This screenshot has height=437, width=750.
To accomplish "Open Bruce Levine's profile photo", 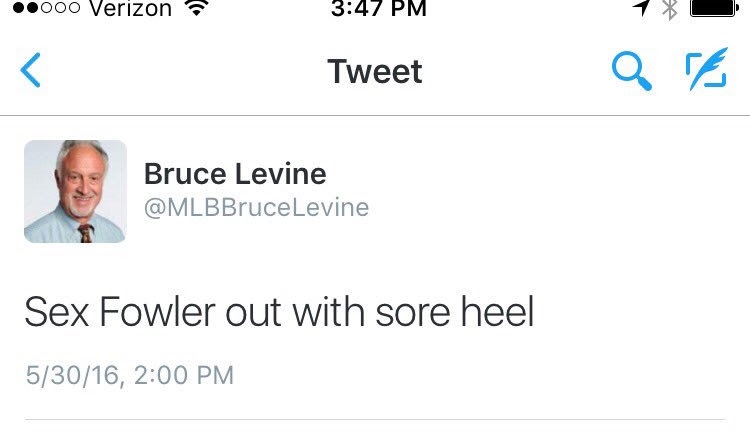I will click(x=75, y=191).
